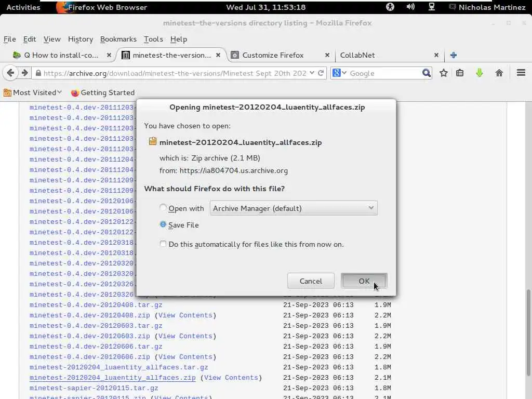Click the clock Wed Jul 31 in top bar
Image resolution: width=532 pixels, height=399 pixels.
[265, 7]
